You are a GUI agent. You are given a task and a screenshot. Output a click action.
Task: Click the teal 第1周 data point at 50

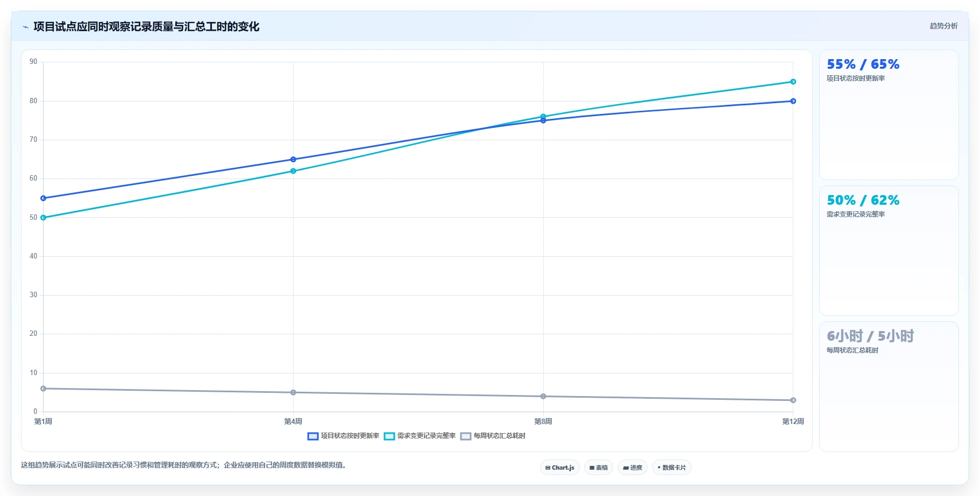pos(44,218)
